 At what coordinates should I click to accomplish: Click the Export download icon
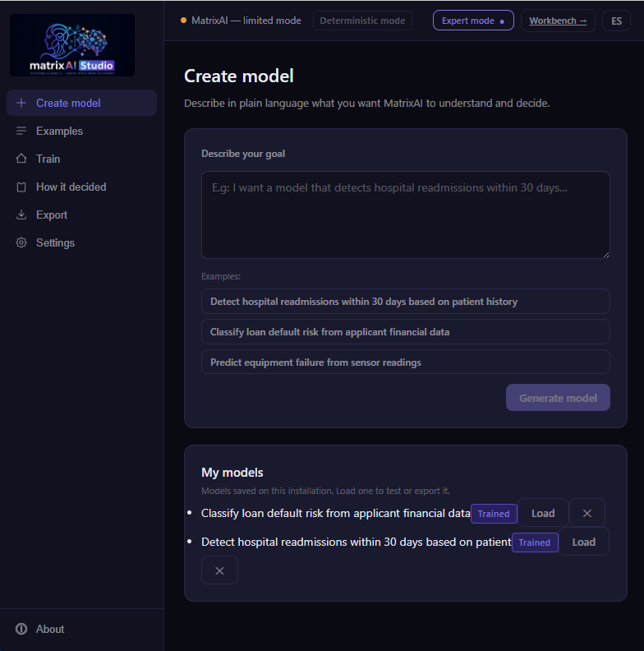click(21, 215)
